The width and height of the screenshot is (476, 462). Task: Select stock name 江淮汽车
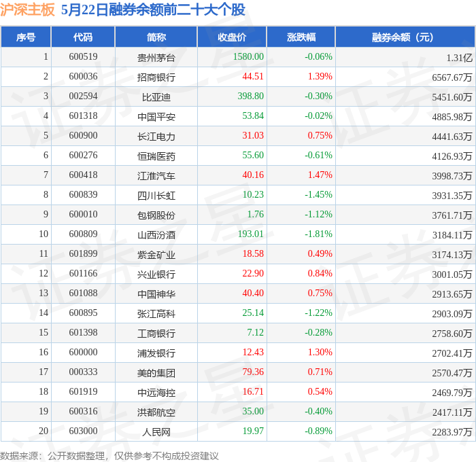[x=156, y=176]
